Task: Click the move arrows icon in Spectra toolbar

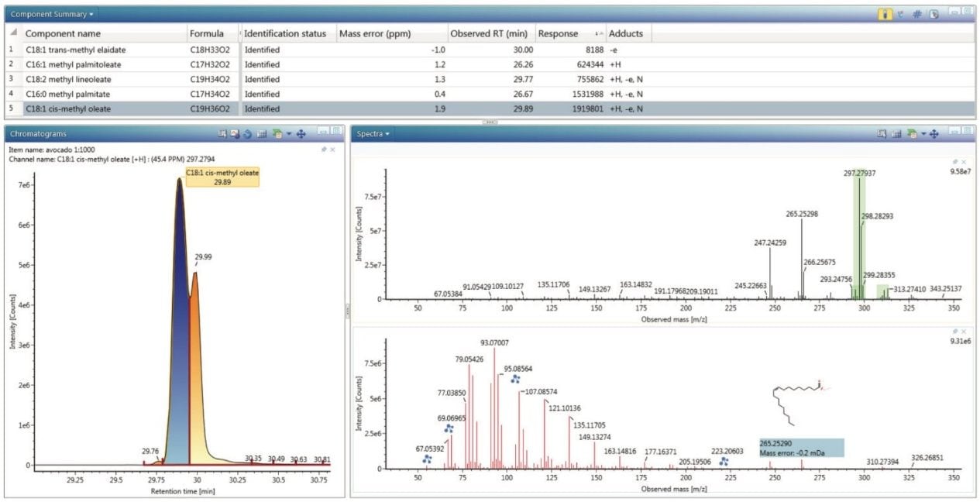Action: pos(934,134)
